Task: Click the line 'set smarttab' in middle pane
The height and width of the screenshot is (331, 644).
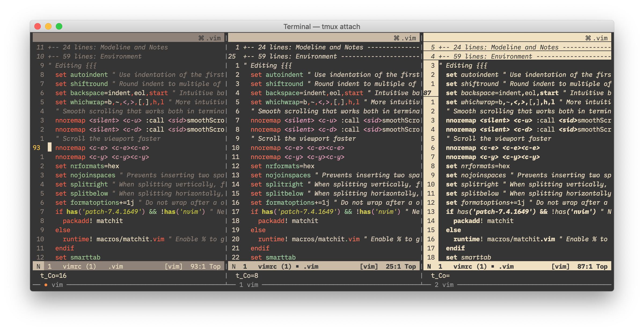Action: 273,257
